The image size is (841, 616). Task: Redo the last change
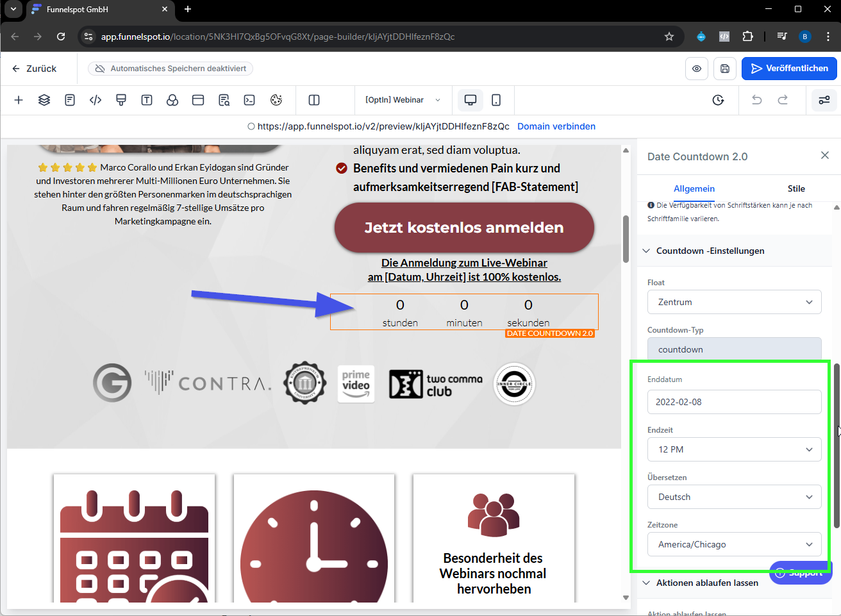[783, 100]
